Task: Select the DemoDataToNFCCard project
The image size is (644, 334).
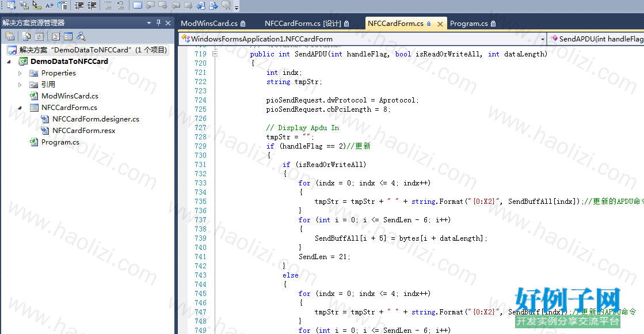Action: pos(69,61)
